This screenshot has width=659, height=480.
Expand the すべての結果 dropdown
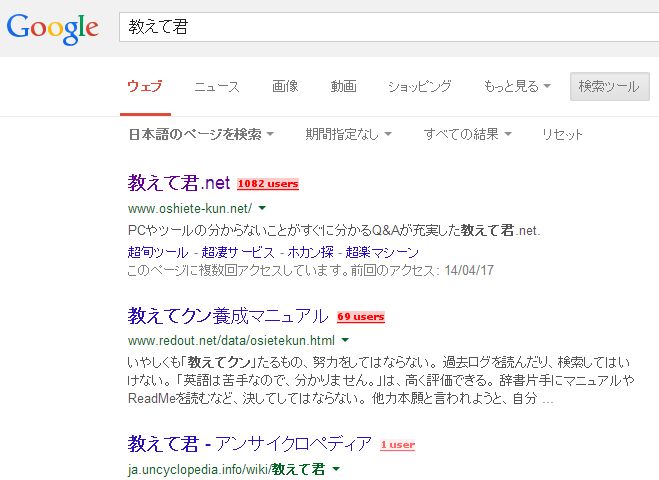pos(467,135)
